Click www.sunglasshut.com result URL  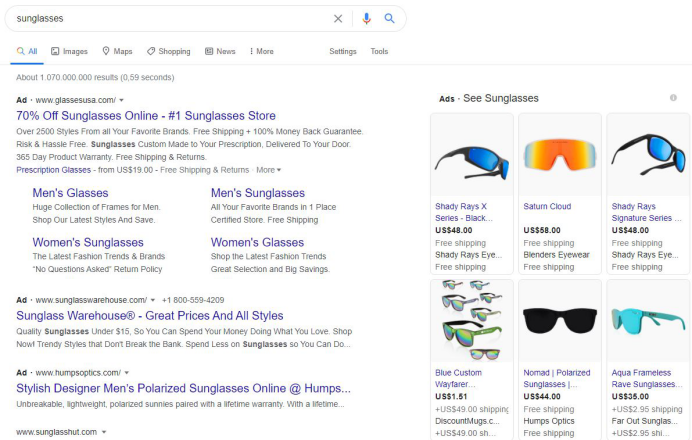[x=56, y=432]
